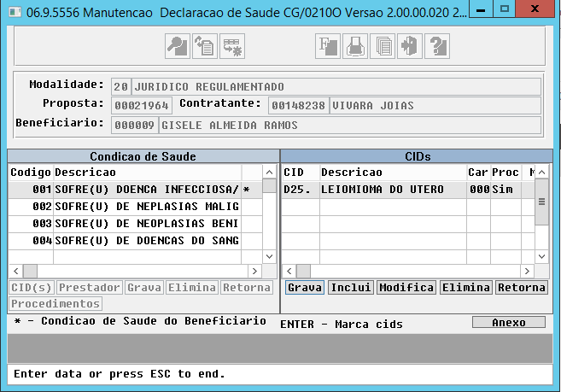561x392 pixels.
Task: Click the window application icon in title bar
Action: pyautogui.click(x=15, y=12)
